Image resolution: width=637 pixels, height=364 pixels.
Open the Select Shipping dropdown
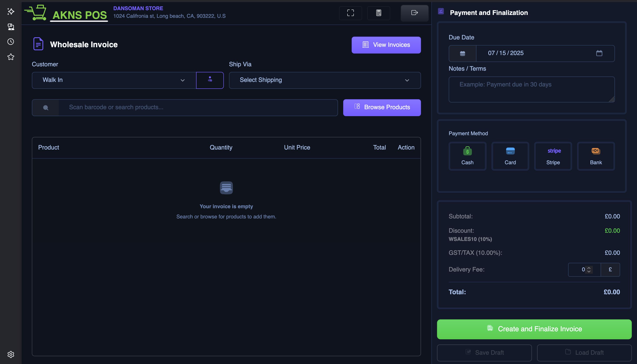(x=325, y=80)
